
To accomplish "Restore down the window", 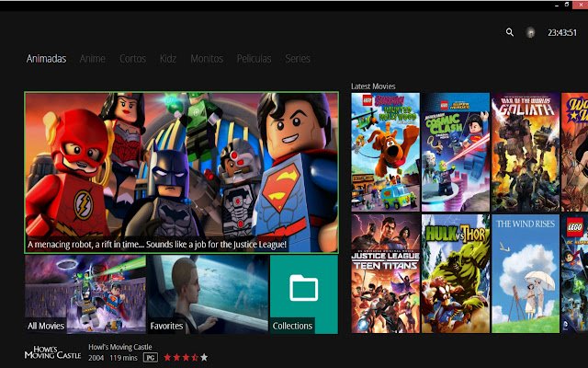I will [567, 5].
